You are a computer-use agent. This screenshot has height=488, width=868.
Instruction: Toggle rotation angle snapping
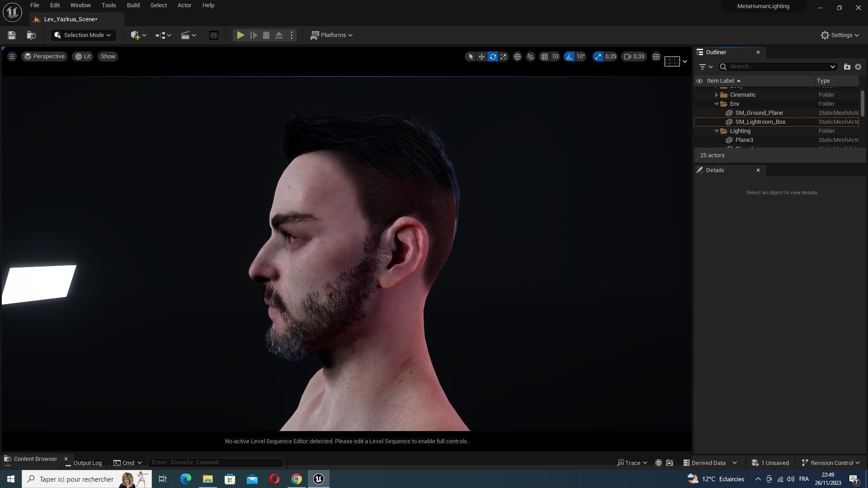(569, 56)
